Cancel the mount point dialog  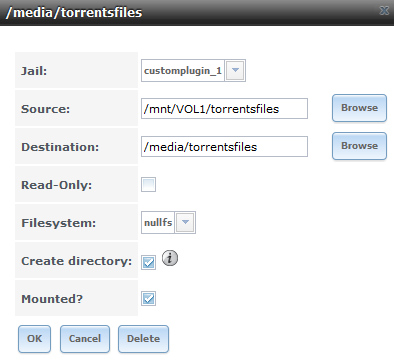coord(85,339)
